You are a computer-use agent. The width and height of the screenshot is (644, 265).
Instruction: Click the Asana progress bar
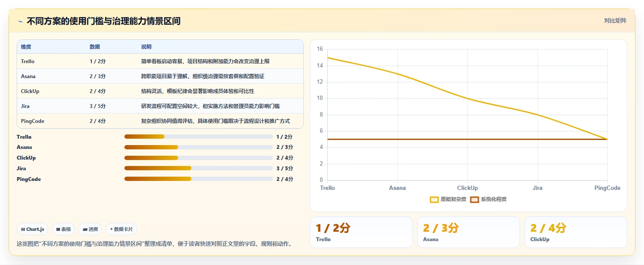(198, 147)
